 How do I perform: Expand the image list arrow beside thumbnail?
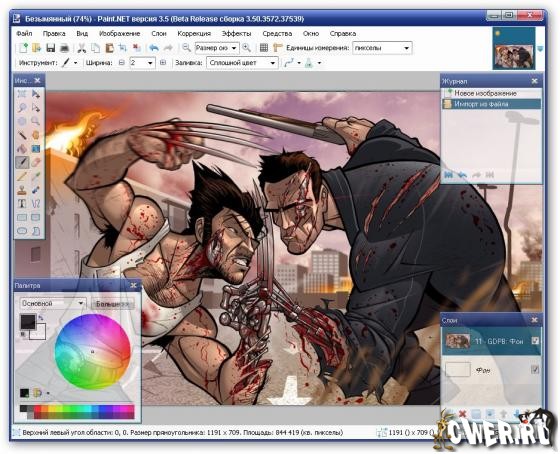(540, 48)
